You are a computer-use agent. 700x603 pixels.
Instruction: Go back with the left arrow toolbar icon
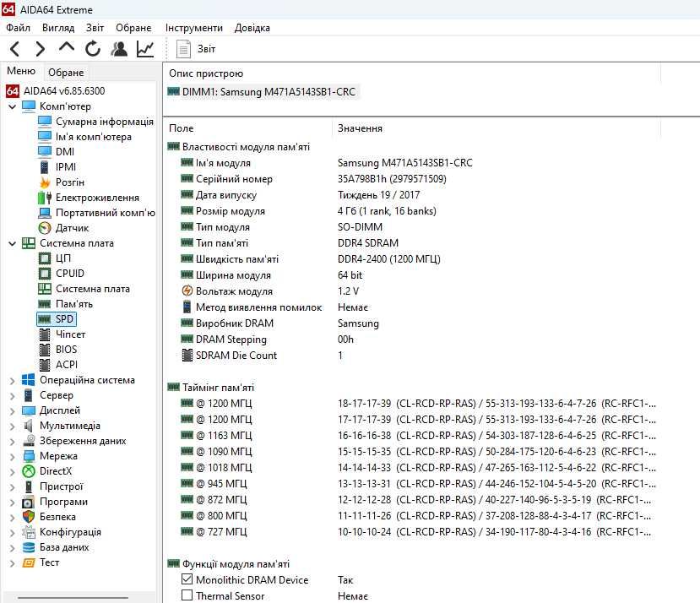tap(14, 49)
